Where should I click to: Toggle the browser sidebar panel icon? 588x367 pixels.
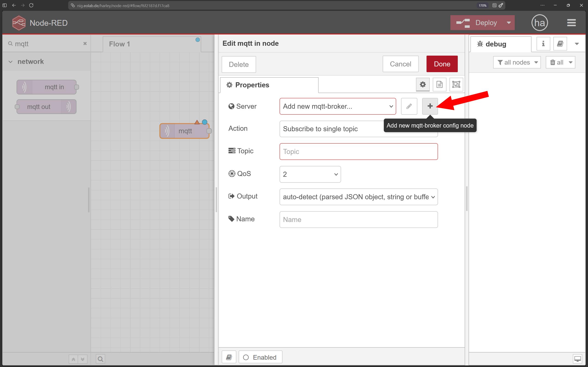(x=4, y=5)
